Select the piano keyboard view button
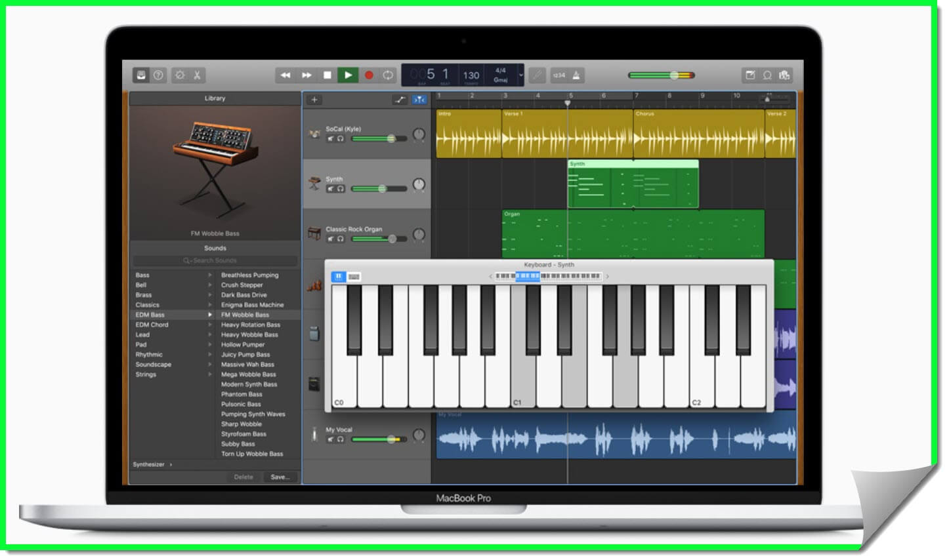 (x=339, y=277)
